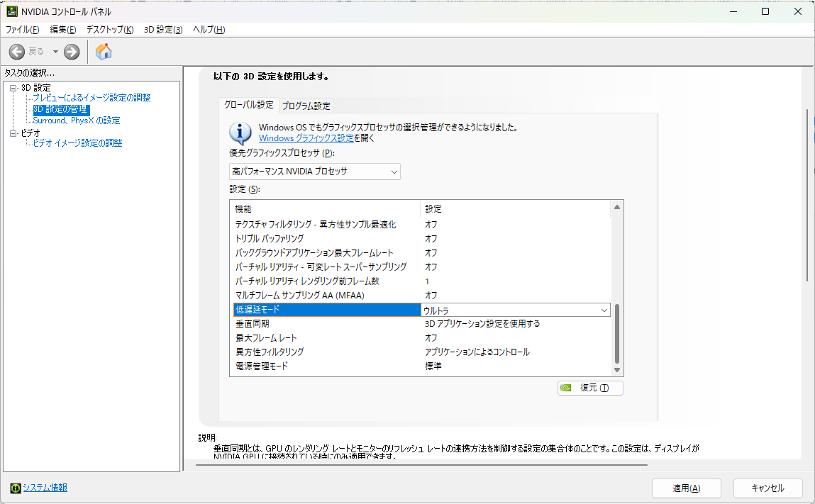
Task: Select the 最大フレーム レート row
Action: [x=421, y=337]
